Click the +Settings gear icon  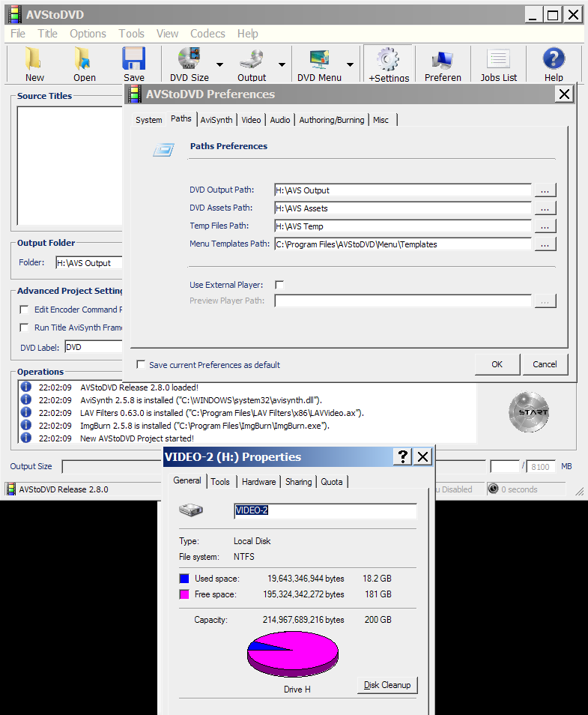(x=388, y=58)
